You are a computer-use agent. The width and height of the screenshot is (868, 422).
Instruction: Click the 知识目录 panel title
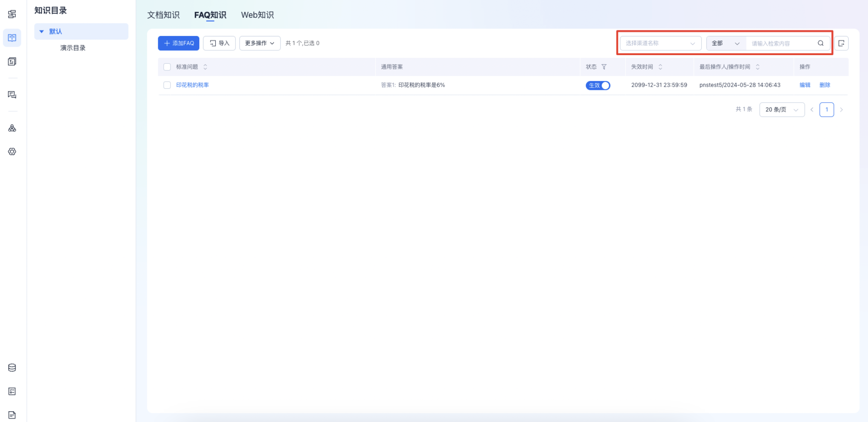pyautogui.click(x=51, y=11)
